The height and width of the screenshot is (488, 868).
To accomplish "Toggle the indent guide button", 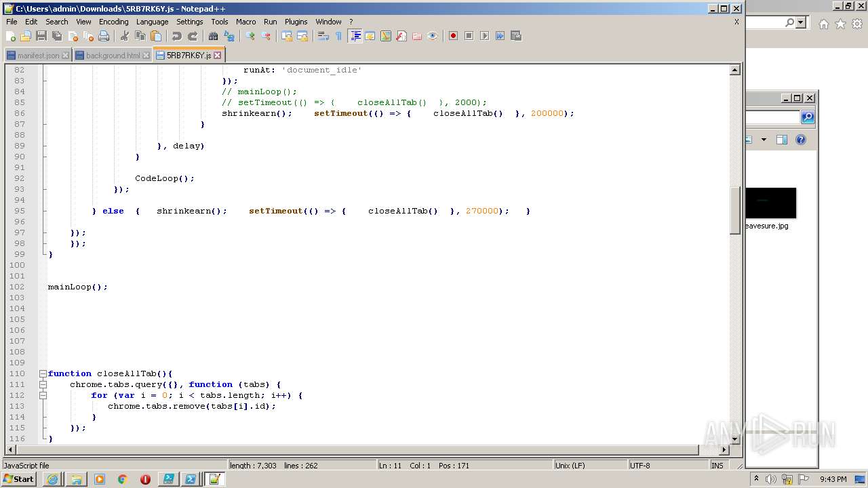I will pos(355,36).
